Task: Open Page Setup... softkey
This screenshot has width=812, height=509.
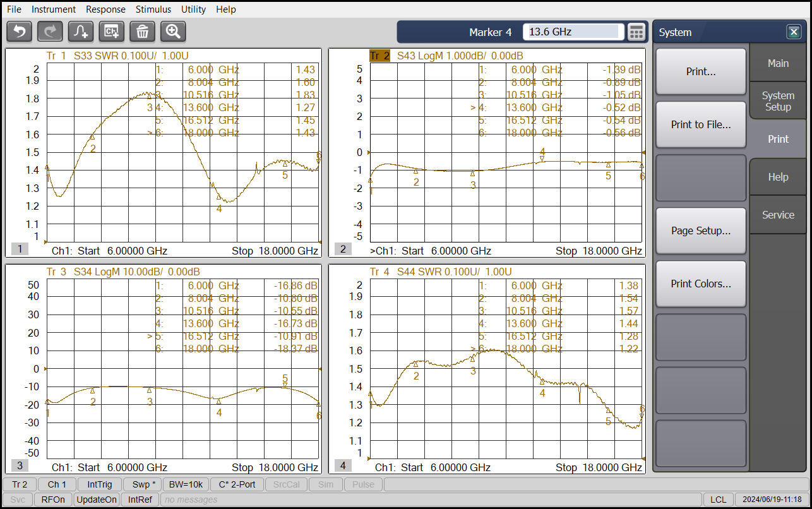Action: tap(700, 231)
